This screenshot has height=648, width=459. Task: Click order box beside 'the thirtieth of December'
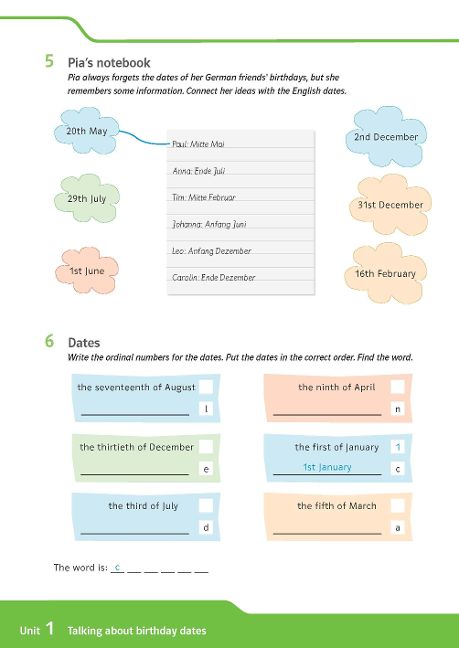pyautogui.click(x=206, y=446)
